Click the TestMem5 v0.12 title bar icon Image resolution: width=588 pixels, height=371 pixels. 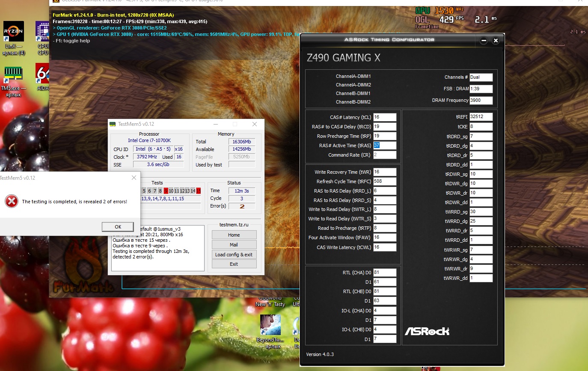113,124
